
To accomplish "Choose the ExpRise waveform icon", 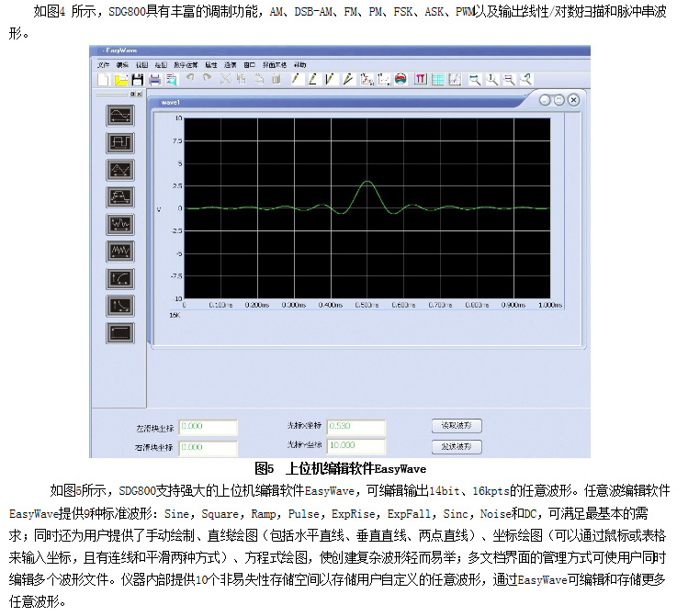I will (x=121, y=278).
